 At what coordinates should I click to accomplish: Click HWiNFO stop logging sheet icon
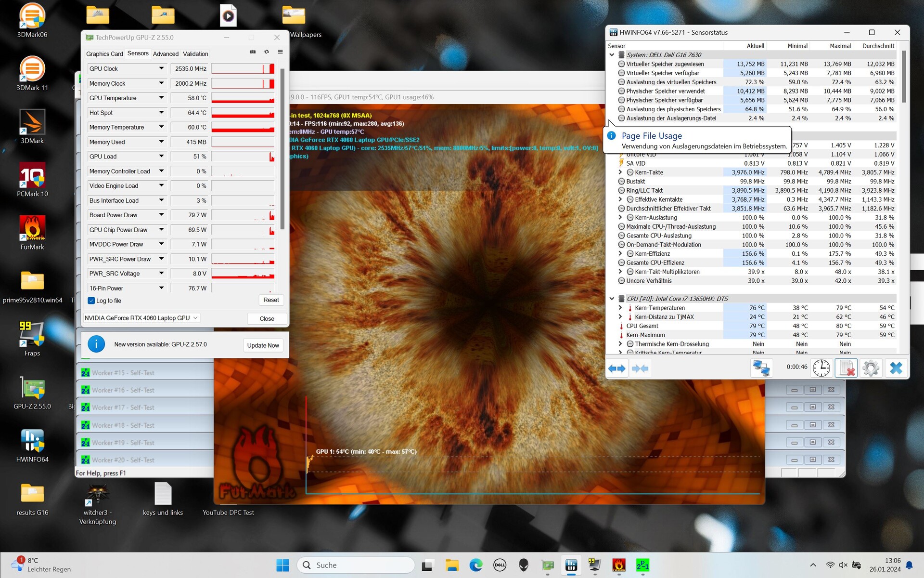(x=846, y=368)
